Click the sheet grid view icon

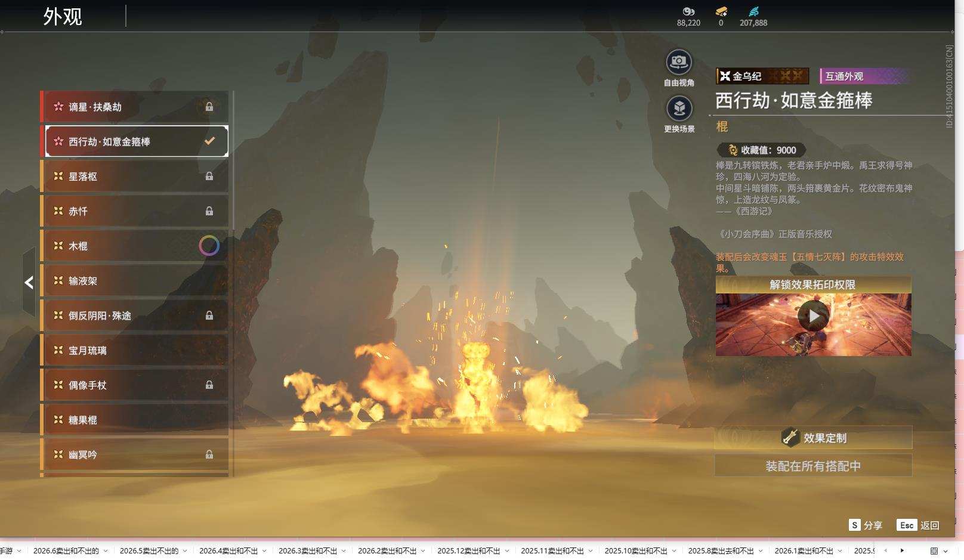[934, 551]
